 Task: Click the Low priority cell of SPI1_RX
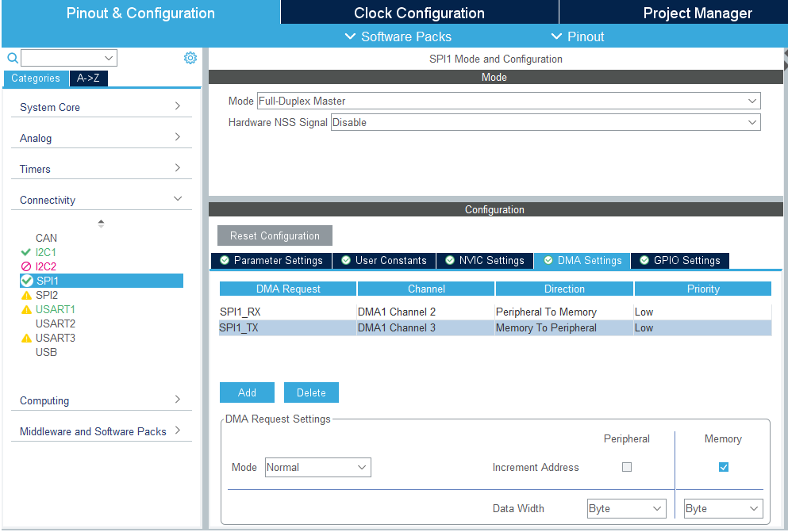pyautogui.click(x=702, y=312)
